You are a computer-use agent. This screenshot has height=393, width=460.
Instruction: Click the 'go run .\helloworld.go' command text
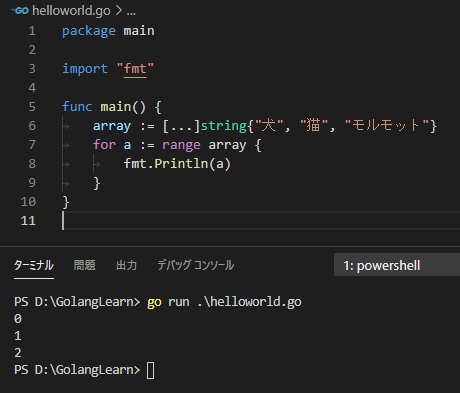pos(224,302)
